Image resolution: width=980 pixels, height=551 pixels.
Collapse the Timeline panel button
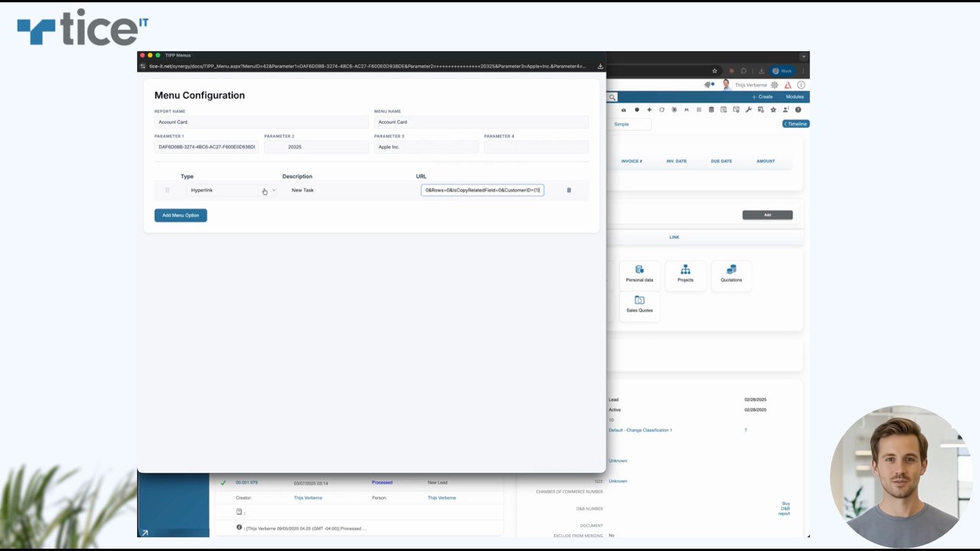pos(795,124)
